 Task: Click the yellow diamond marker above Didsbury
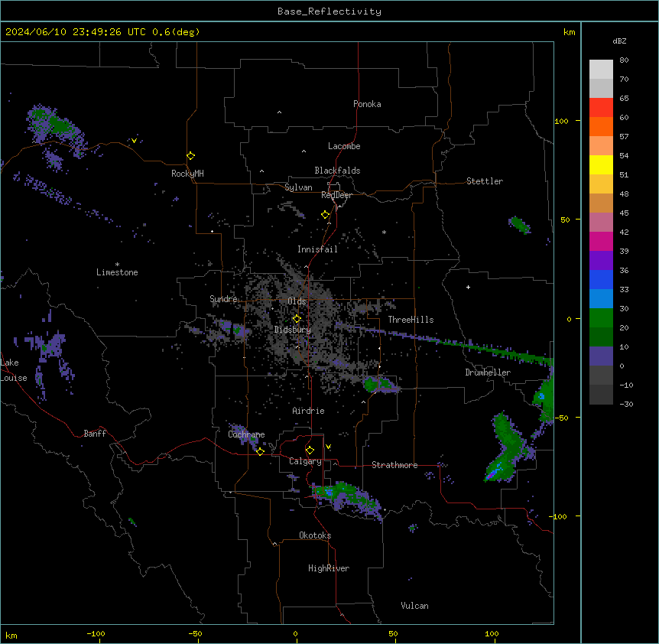pos(297,319)
